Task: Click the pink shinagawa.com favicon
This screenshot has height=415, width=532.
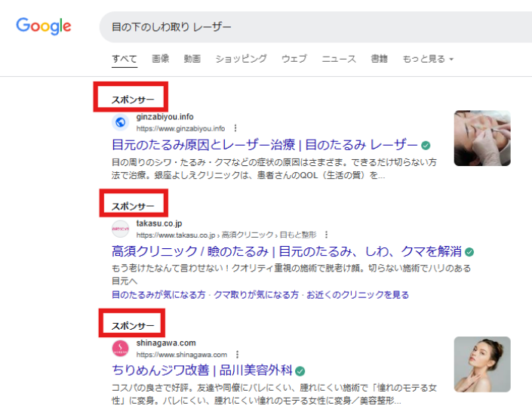Action: [x=121, y=349]
